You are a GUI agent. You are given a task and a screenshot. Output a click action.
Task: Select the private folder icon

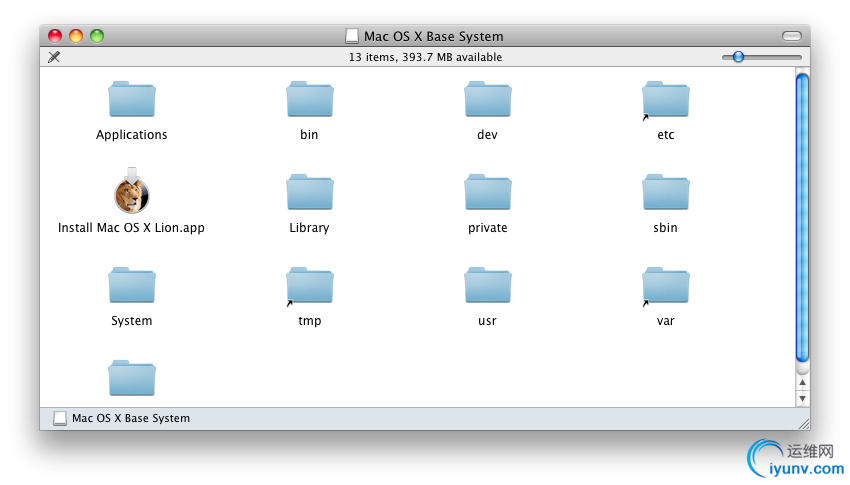point(487,192)
